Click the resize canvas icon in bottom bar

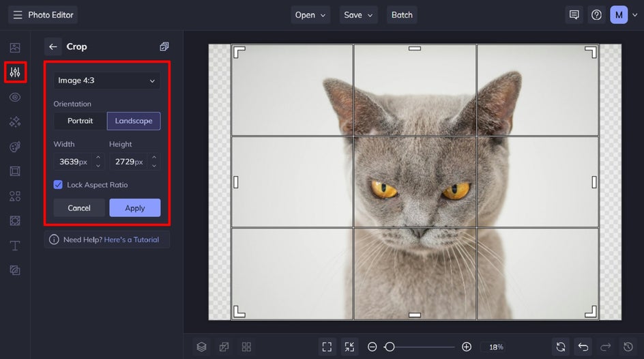pos(224,347)
